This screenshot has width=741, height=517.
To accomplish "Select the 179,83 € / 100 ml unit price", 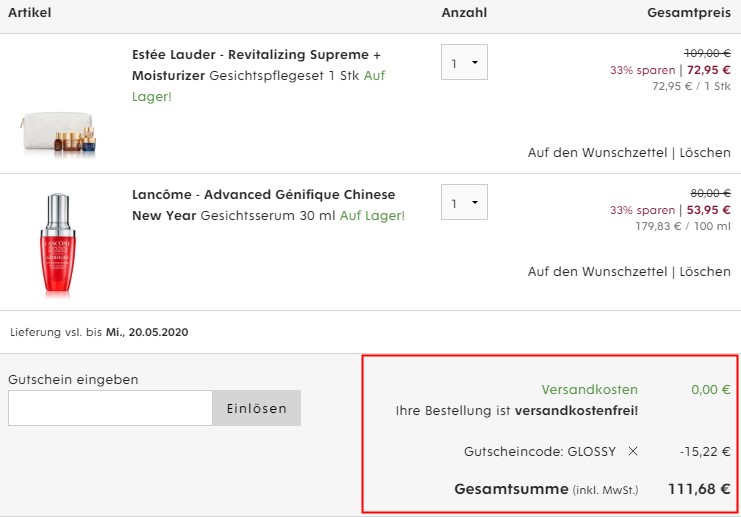I will tap(683, 226).
